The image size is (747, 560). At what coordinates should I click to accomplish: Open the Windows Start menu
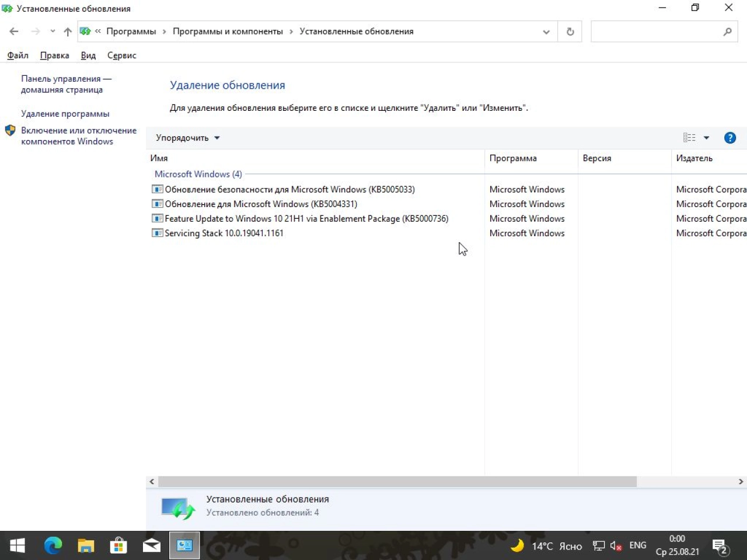(18, 546)
